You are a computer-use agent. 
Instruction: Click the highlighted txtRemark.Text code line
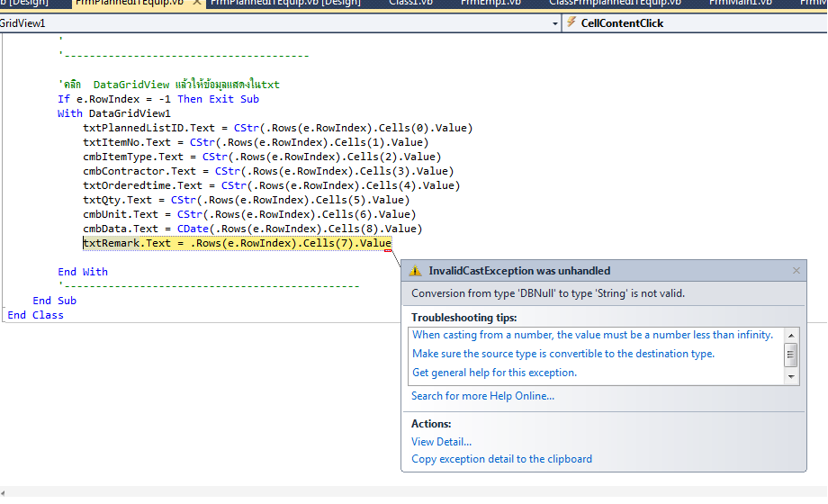[x=237, y=243]
